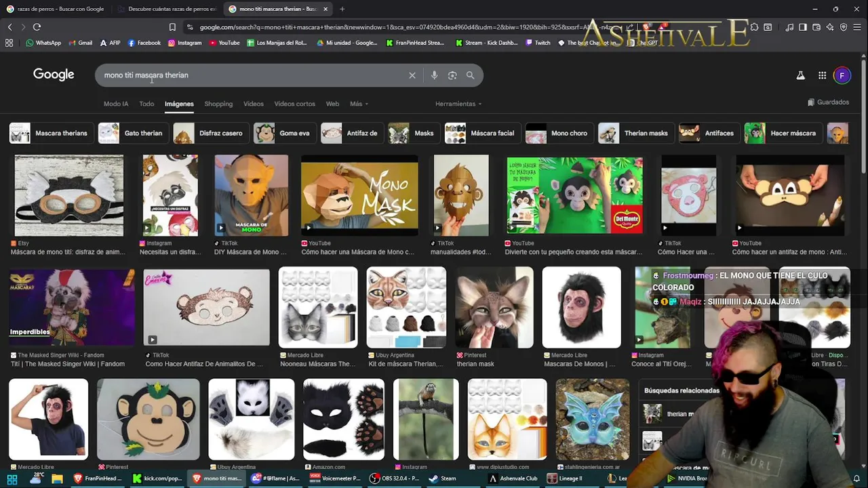Viewport: 868px width, 488px height.
Task: Open Steam from the taskbar
Action: tap(443, 479)
